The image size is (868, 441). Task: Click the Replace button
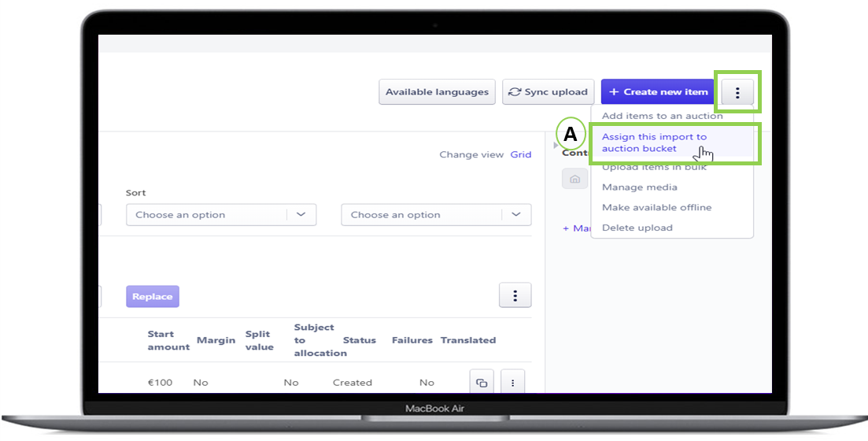coord(152,297)
